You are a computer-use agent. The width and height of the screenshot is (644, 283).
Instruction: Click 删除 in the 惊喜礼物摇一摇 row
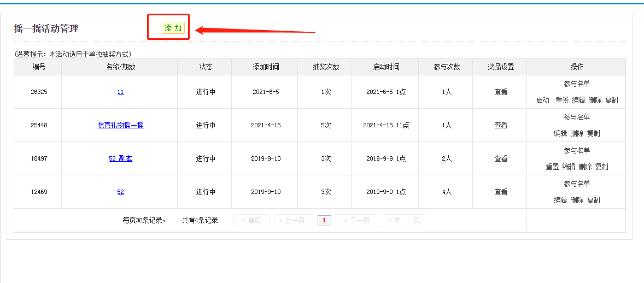click(x=577, y=134)
